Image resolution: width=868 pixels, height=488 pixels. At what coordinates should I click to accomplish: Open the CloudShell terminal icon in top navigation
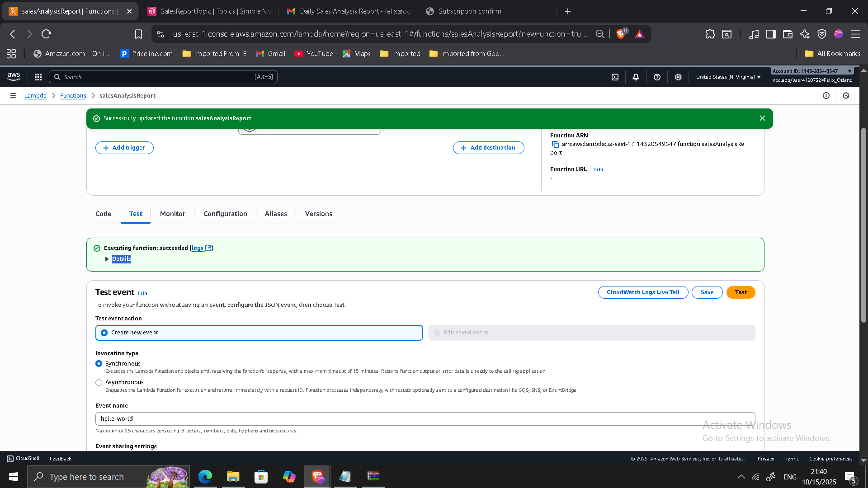tap(615, 77)
